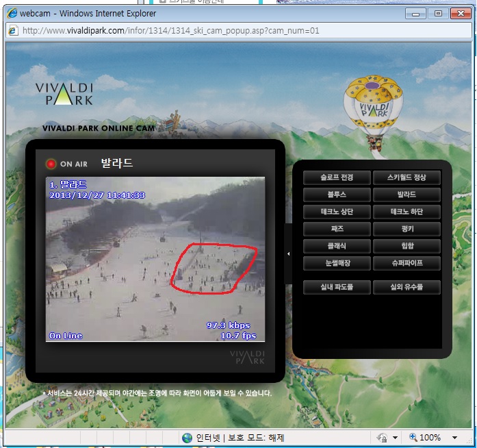477x448 pixels.
Task: Show the 눈썰매장 camera
Action: [337, 263]
